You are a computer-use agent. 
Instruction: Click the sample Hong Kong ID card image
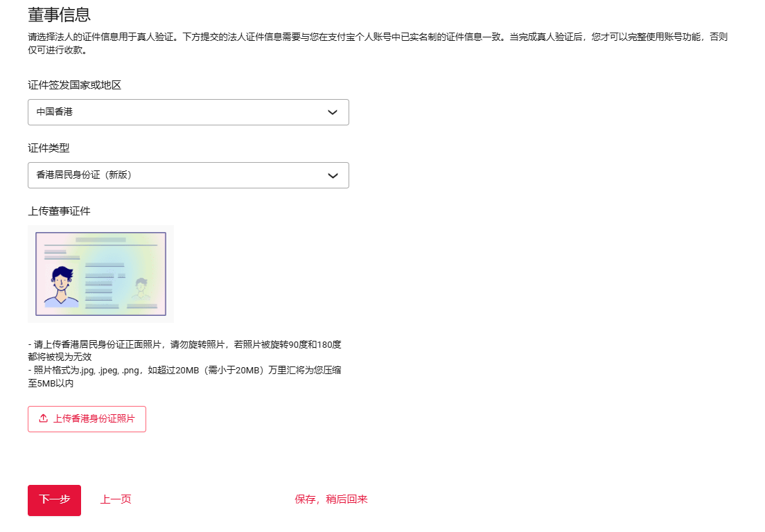(x=100, y=274)
